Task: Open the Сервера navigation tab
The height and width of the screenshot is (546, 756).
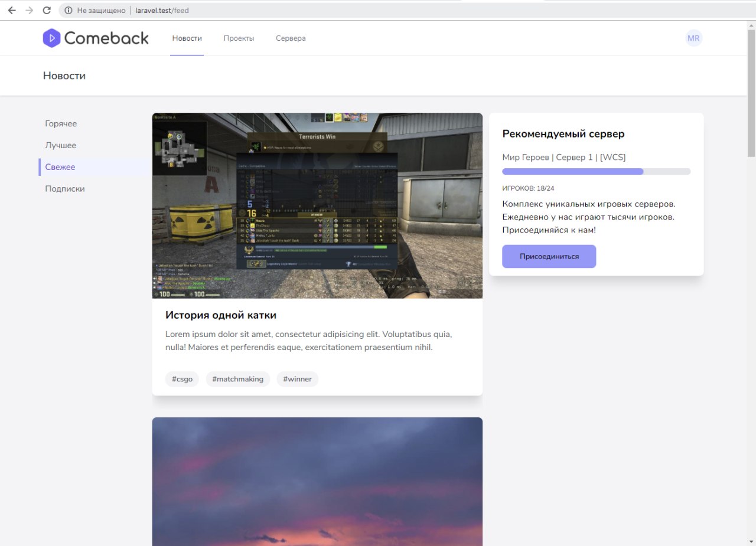Action: 291,38
